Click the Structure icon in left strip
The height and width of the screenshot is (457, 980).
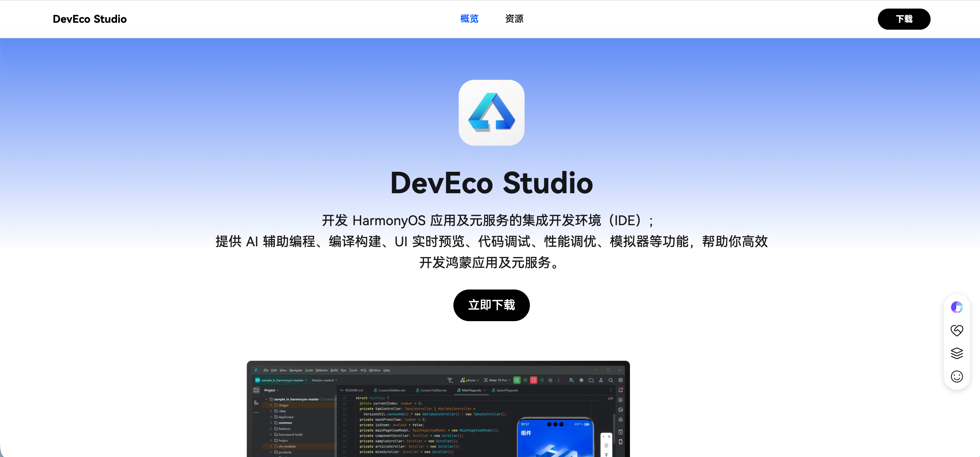(256, 403)
